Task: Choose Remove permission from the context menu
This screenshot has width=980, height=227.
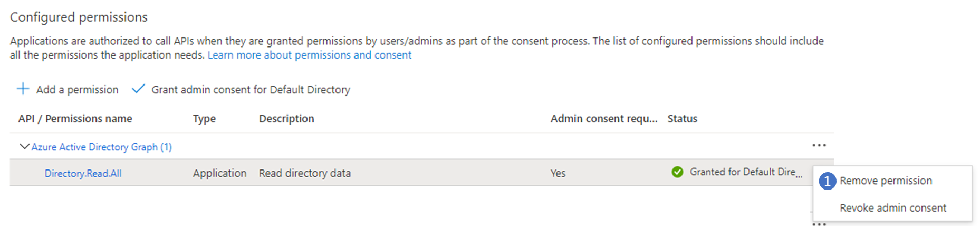Action: tap(886, 181)
